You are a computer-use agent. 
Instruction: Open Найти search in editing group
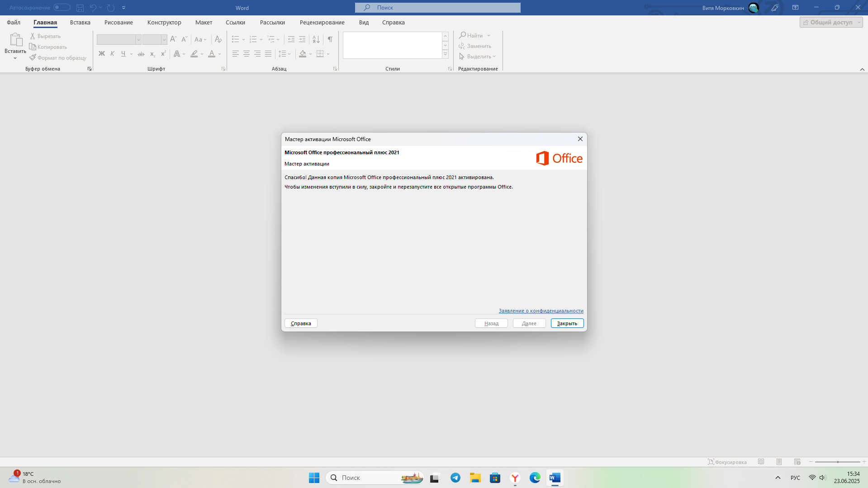[471, 35]
